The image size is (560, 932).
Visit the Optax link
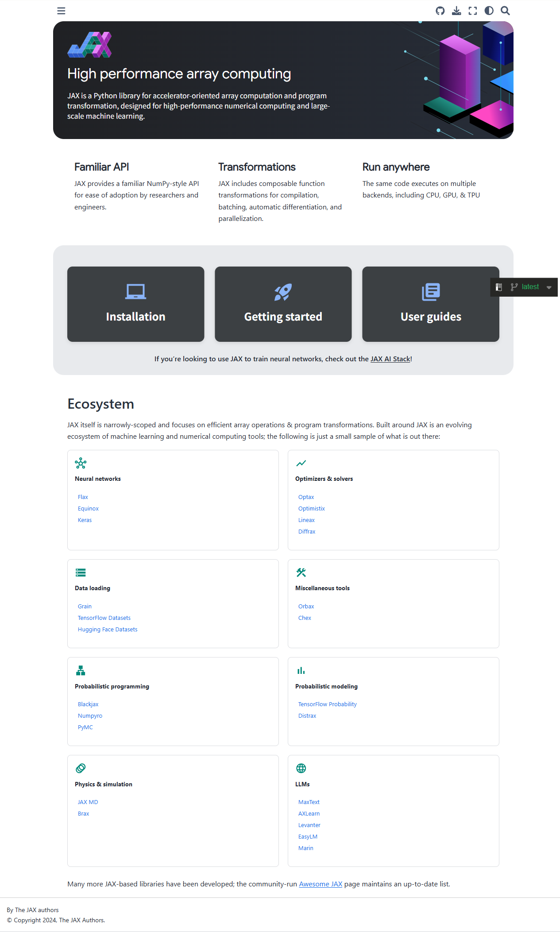[306, 497]
